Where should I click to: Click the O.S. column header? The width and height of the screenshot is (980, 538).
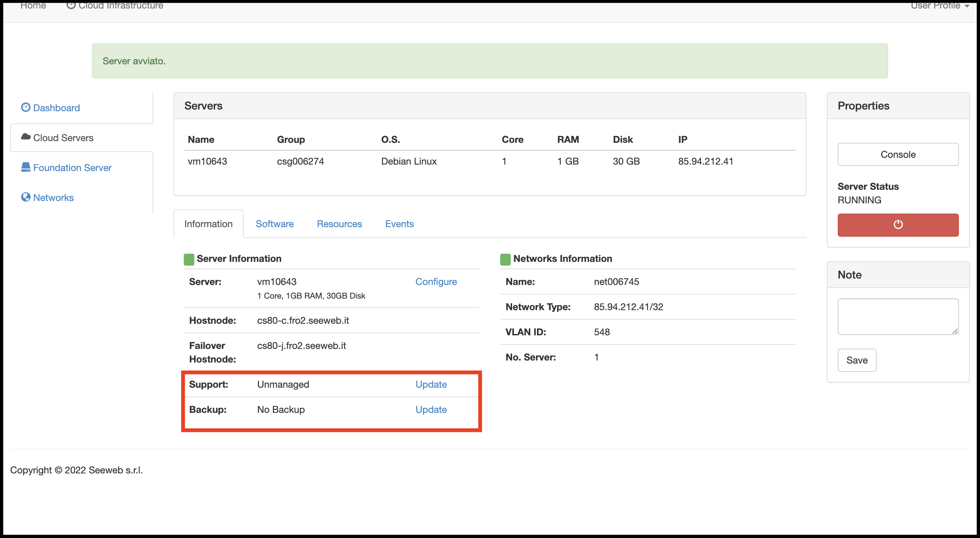[391, 139]
